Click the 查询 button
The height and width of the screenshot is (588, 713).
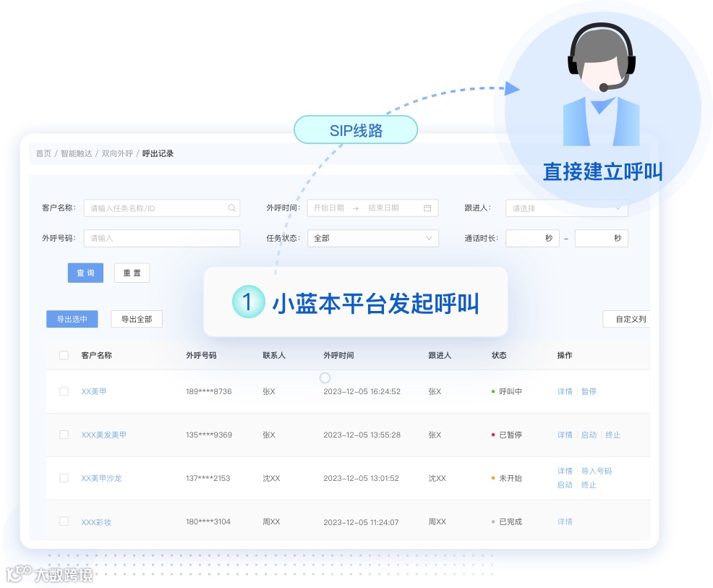tap(85, 273)
